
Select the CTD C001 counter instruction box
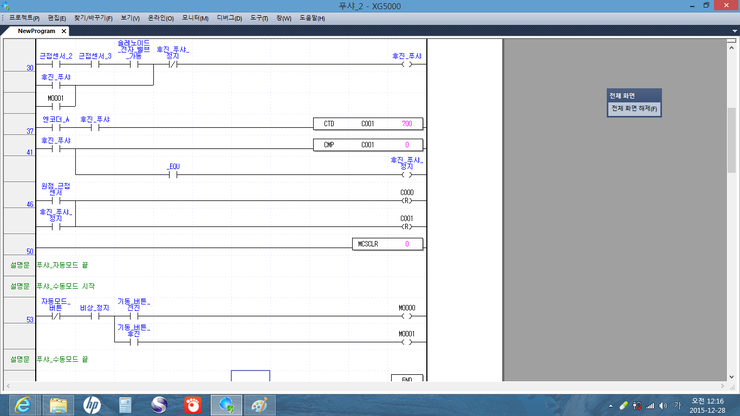click(x=367, y=124)
